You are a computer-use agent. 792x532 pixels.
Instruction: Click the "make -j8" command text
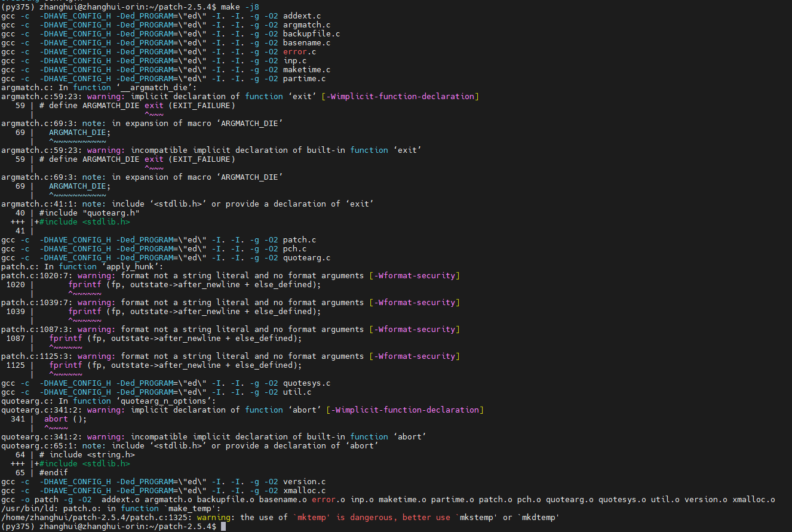pyautogui.click(x=240, y=7)
